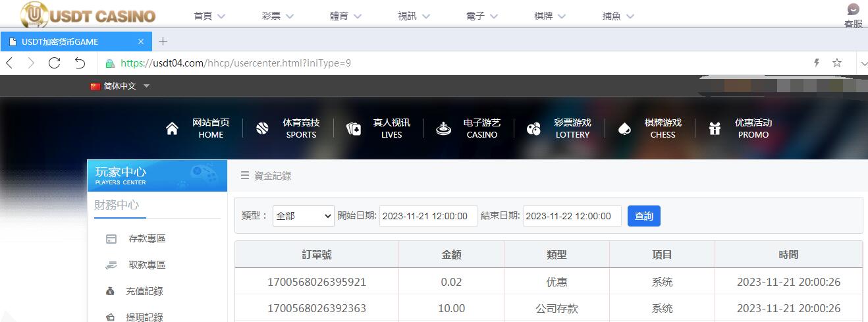The width and height of the screenshot is (868, 322).
Task: Expand the 捕魚 top menu
Action: click(x=618, y=16)
